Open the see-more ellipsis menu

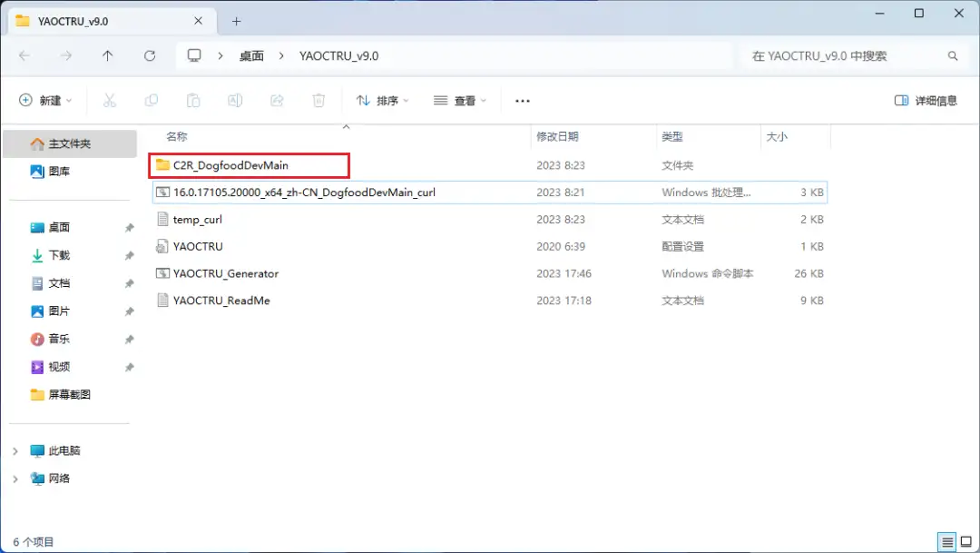[522, 100]
